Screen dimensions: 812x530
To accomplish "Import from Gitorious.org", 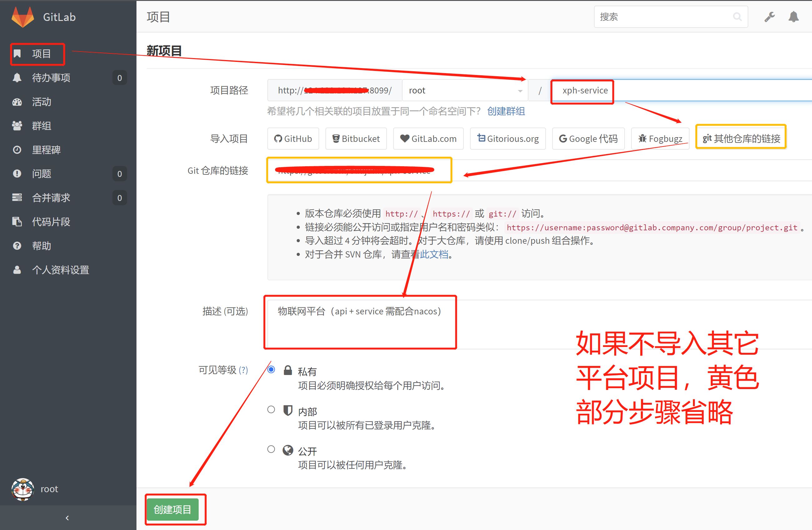I will (x=508, y=139).
